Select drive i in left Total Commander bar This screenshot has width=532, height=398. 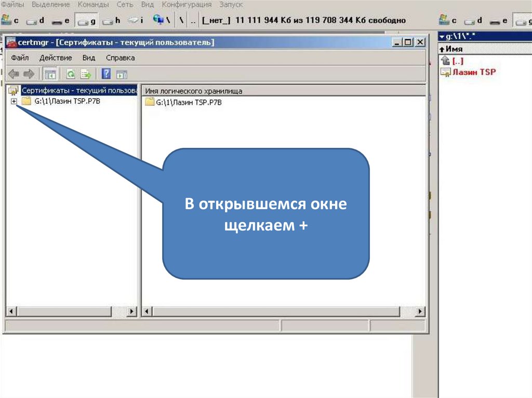point(136,20)
